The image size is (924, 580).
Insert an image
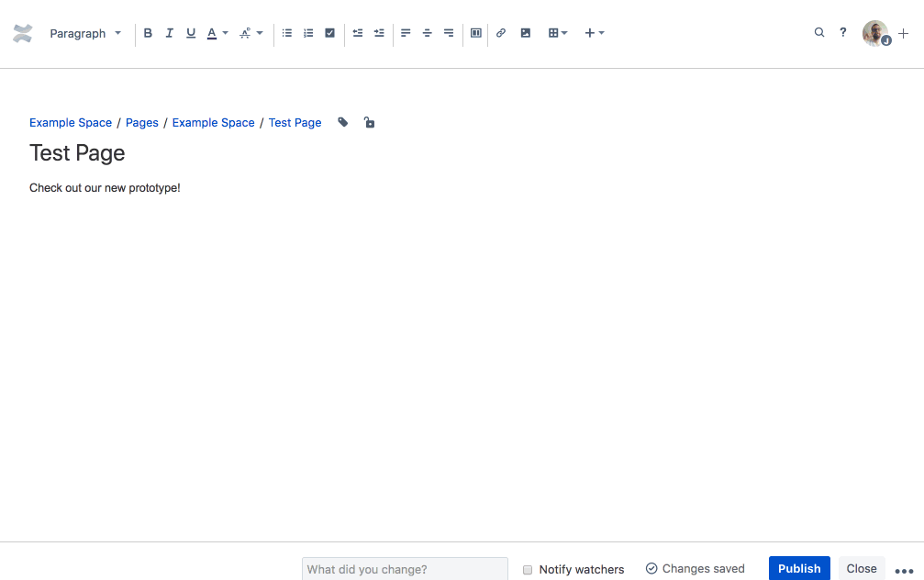[525, 33]
